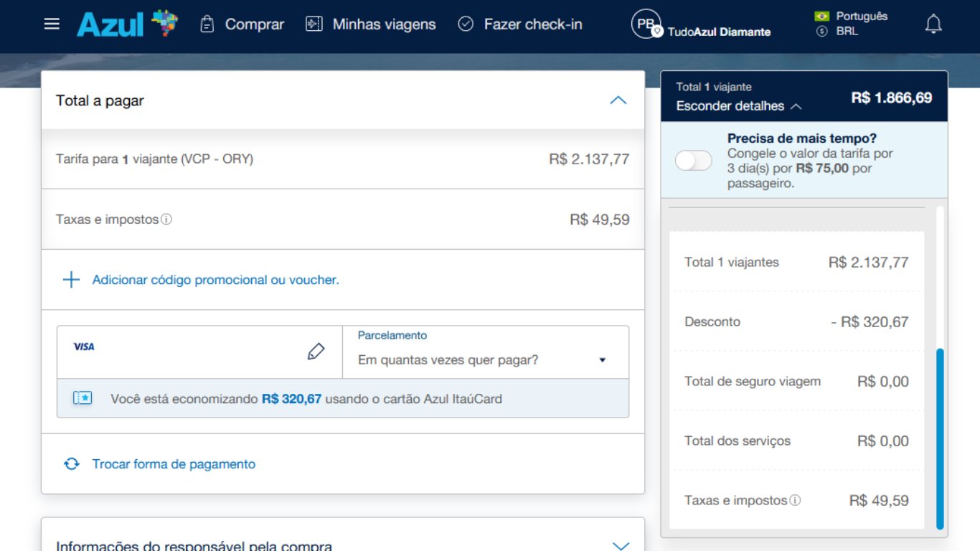Click info icon beside Taxas e impostos in sidebar
The height and width of the screenshot is (551, 980).
click(795, 501)
